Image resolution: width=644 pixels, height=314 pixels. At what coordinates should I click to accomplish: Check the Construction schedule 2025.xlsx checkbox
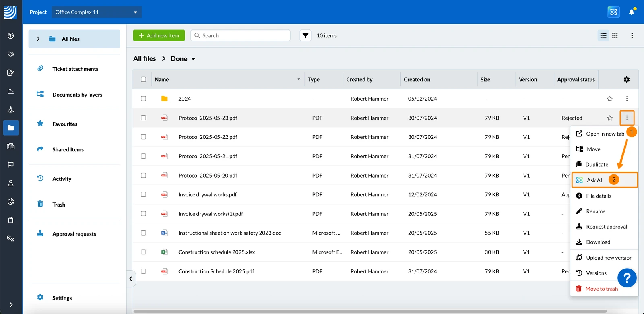tap(143, 252)
